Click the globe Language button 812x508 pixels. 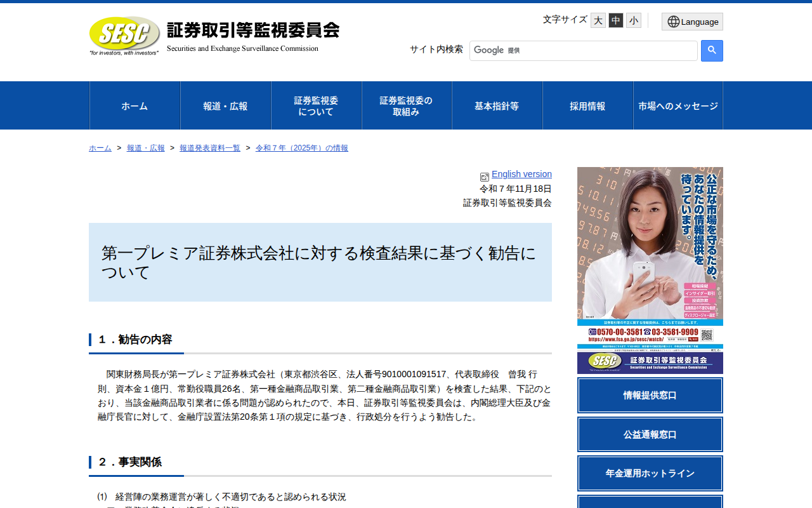(x=692, y=22)
